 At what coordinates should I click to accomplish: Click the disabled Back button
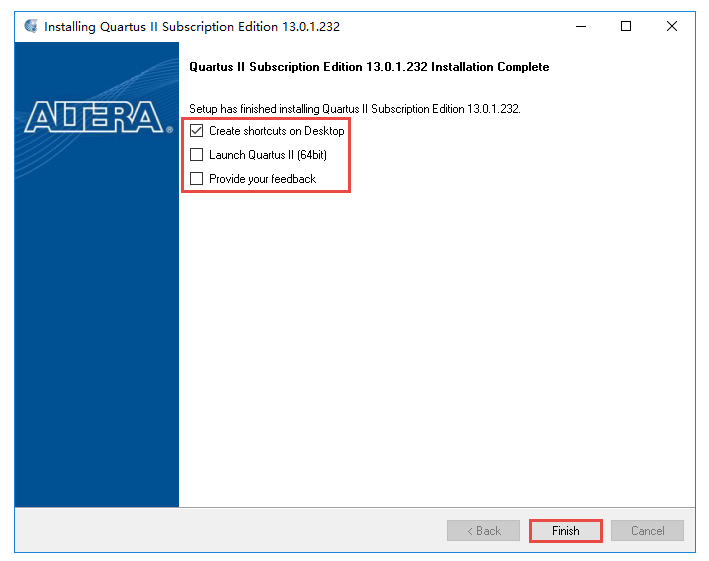[483, 531]
